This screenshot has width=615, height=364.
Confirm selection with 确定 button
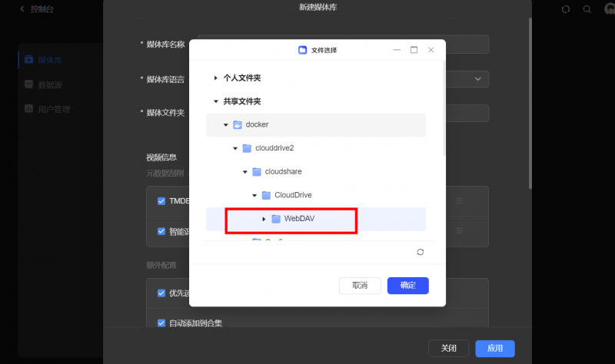[408, 286]
